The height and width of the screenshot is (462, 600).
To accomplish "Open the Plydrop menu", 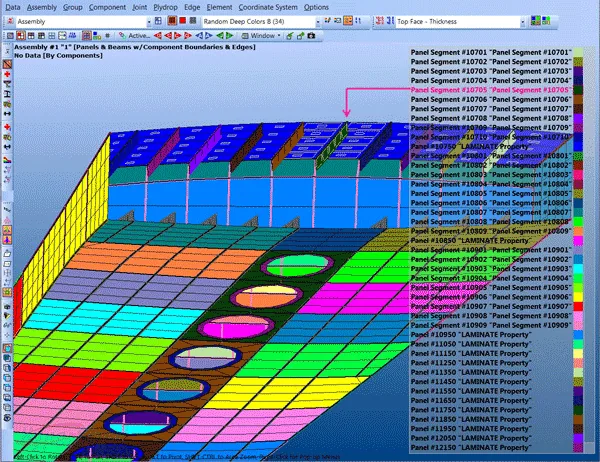I will tap(165, 7).
